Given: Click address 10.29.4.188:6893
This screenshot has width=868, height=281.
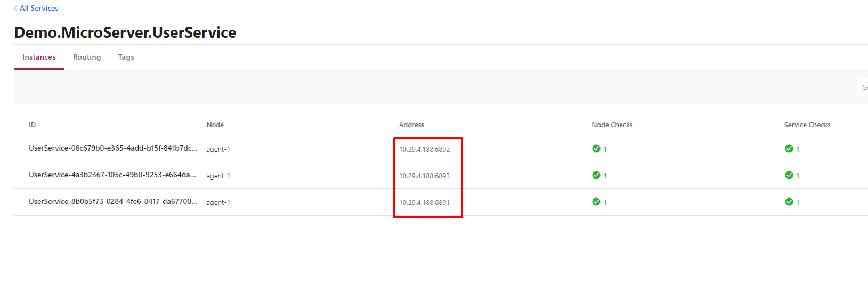Looking at the screenshot, I should [x=424, y=176].
